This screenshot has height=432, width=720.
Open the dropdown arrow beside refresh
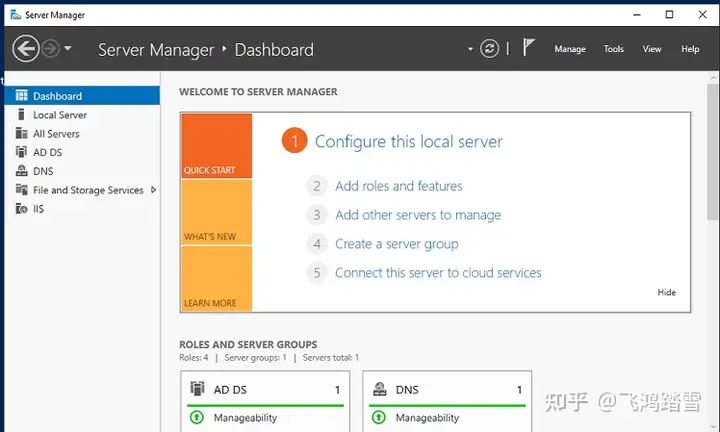pos(470,49)
